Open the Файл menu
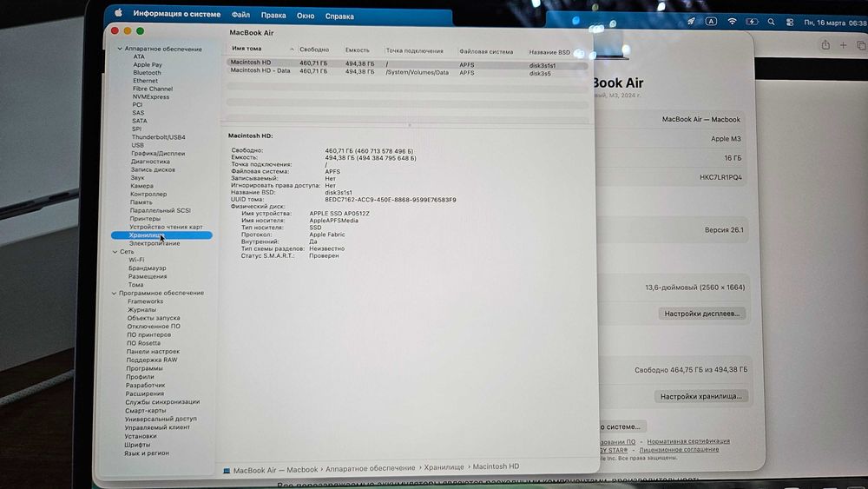 240,16
